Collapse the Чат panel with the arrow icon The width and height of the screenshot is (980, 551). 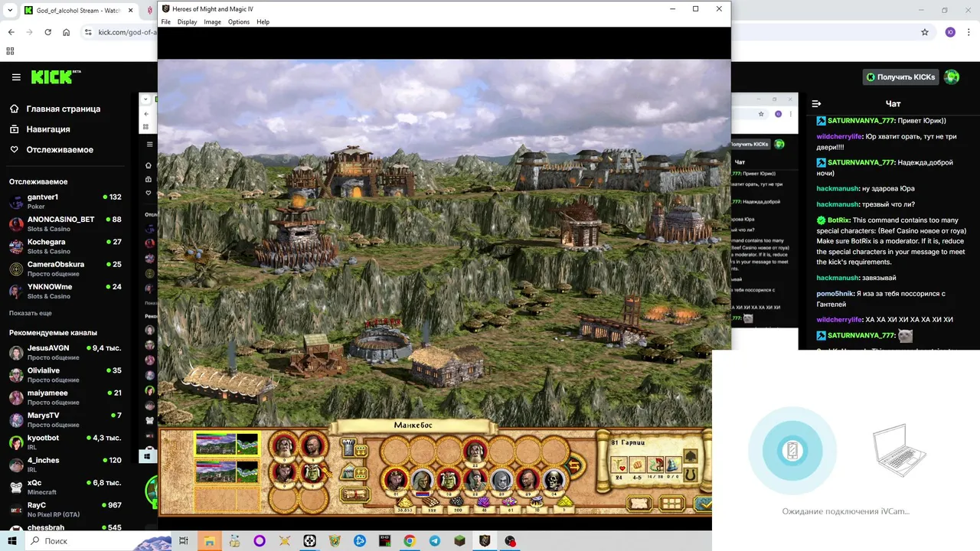pos(816,103)
